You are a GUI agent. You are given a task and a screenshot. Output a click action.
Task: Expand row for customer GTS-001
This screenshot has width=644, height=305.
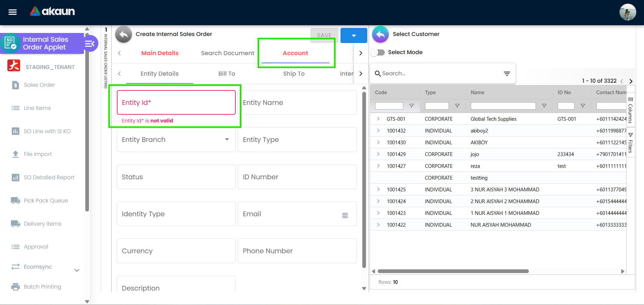point(378,119)
